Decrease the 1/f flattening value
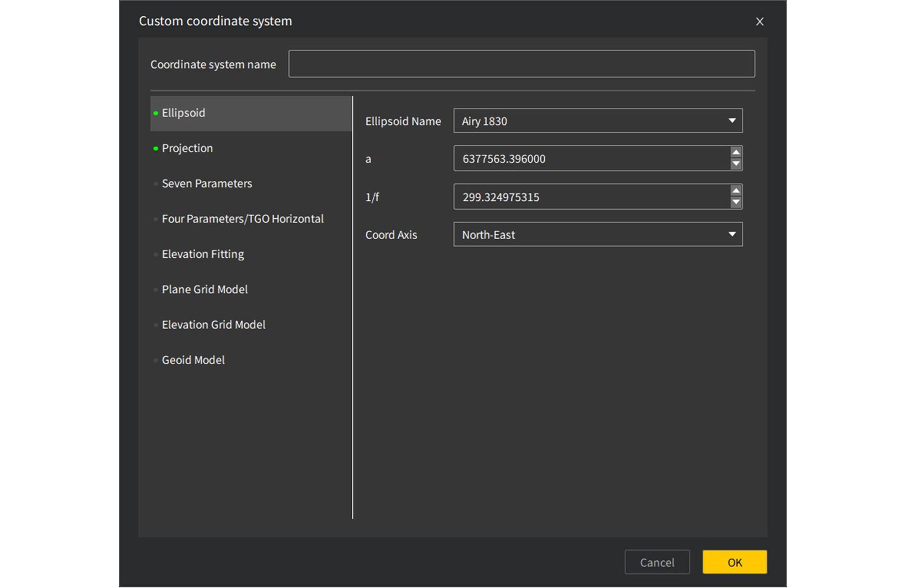Viewport: 905px width, 588px height. [x=735, y=202]
